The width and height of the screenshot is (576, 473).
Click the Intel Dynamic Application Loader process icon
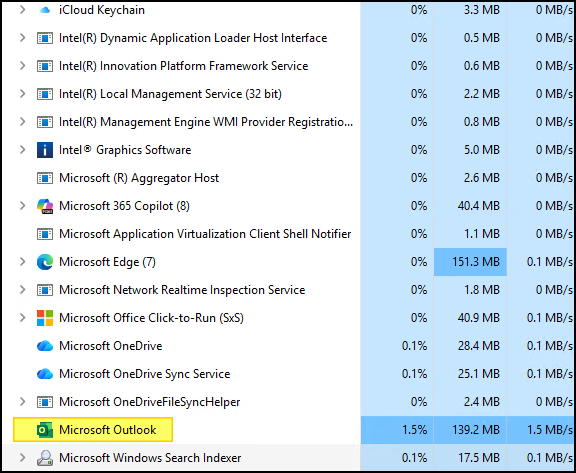[x=45, y=38]
